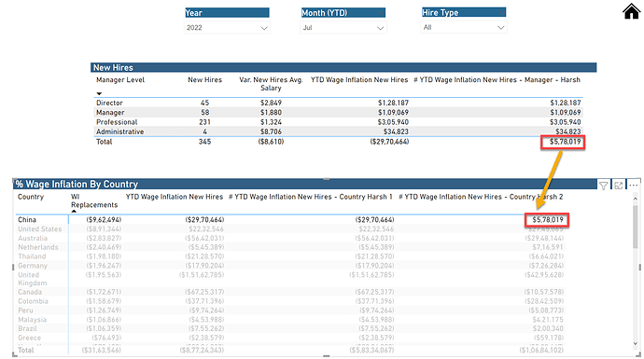Click the Var. New Hires Avg. Salary header
Image resolution: width=644 pixels, height=359 pixels.
coord(271,84)
